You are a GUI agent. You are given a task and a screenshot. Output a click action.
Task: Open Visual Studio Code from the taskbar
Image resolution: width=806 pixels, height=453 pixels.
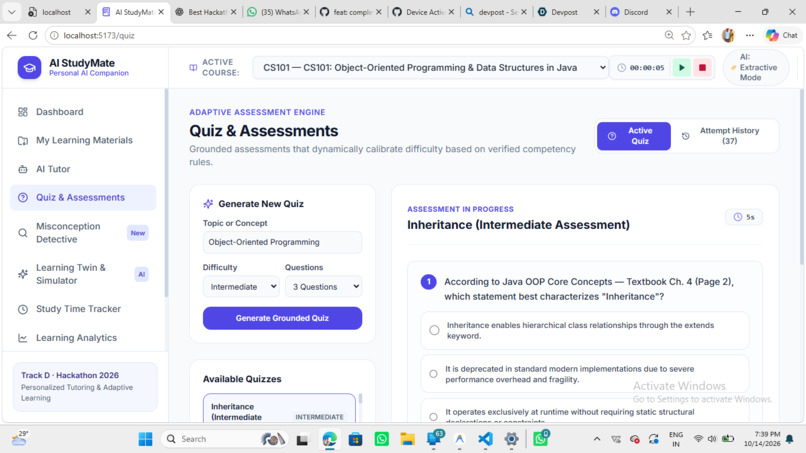[x=485, y=439]
